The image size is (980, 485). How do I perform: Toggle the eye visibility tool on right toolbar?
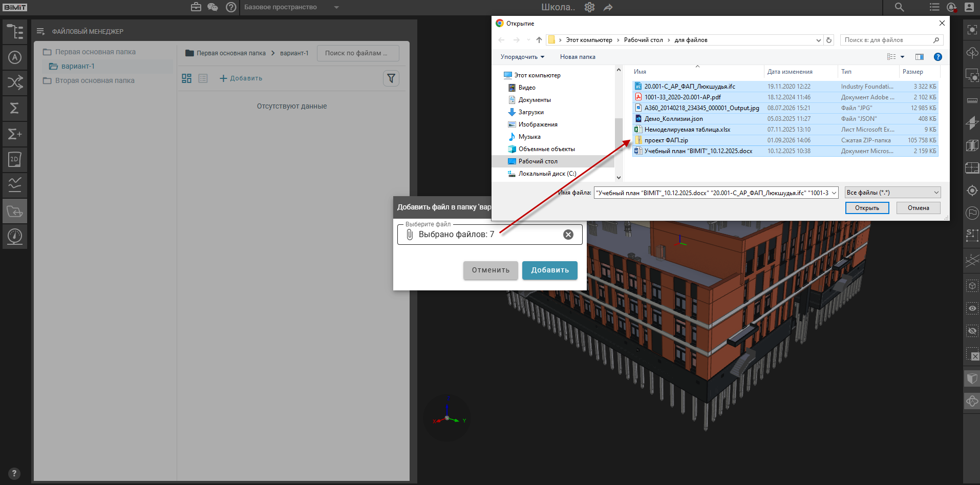[972, 308]
